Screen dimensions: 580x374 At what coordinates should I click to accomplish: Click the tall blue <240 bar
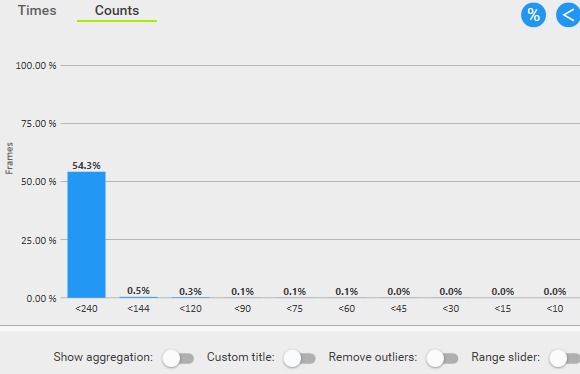coord(86,235)
